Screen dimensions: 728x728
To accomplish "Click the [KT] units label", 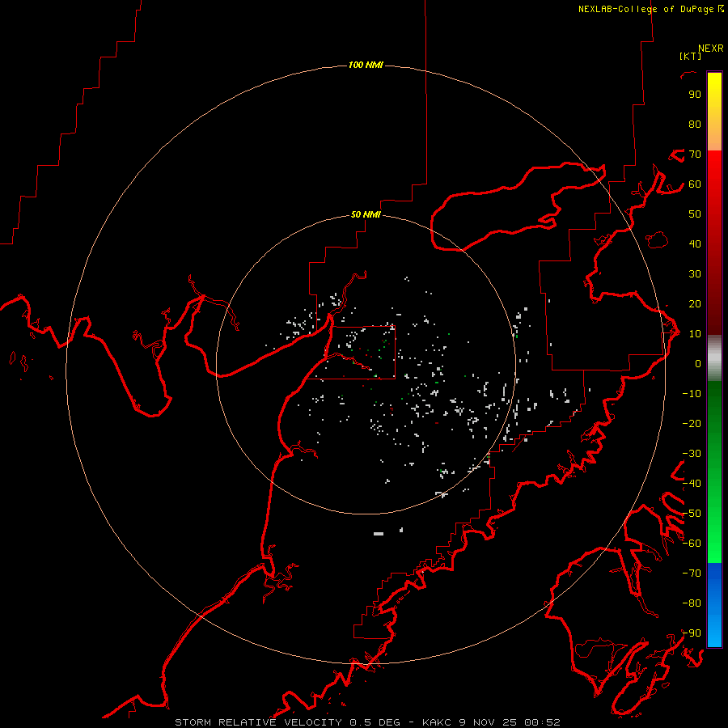I will pyautogui.click(x=690, y=56).
